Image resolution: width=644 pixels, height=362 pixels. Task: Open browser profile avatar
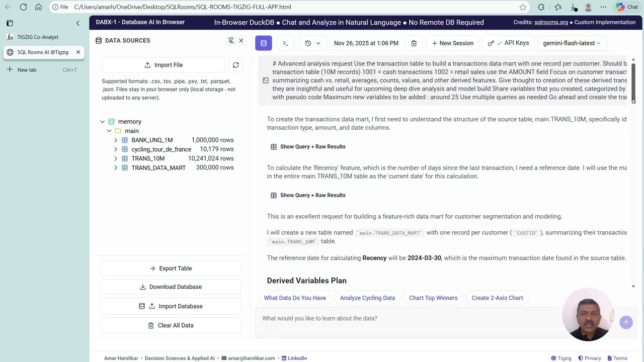tap(588, 7)
